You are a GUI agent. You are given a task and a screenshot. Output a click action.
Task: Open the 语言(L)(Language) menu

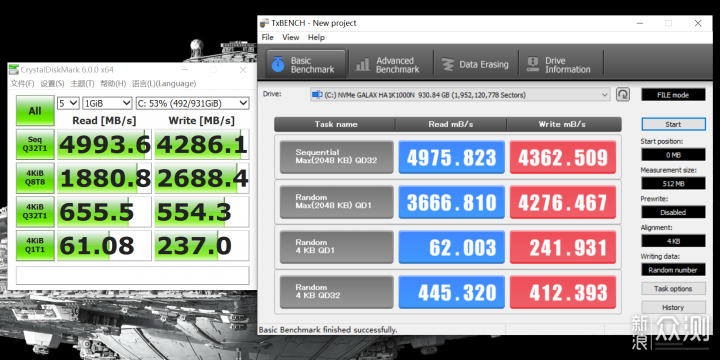(164, 84)
